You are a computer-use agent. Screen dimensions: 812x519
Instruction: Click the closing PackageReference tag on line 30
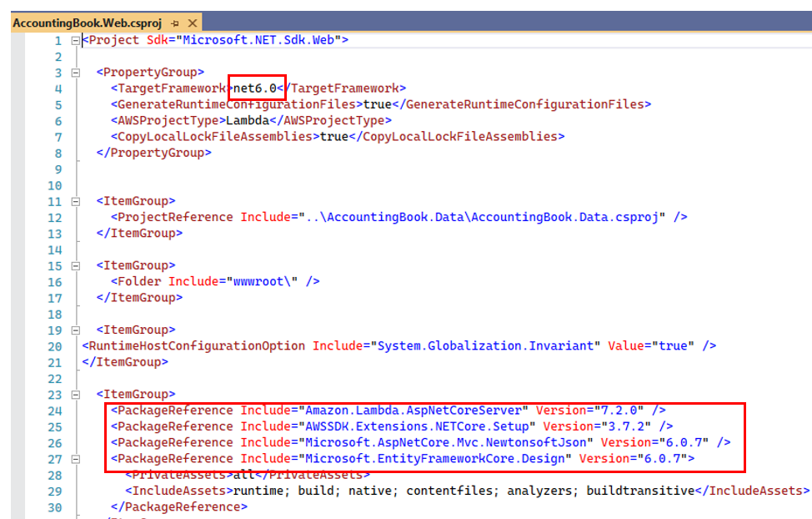tap(179, 506)
